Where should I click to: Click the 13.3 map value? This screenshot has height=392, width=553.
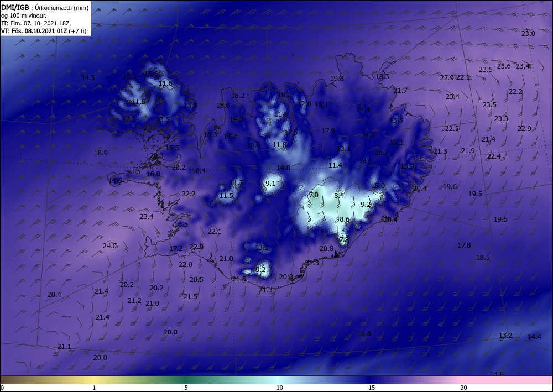396,120
